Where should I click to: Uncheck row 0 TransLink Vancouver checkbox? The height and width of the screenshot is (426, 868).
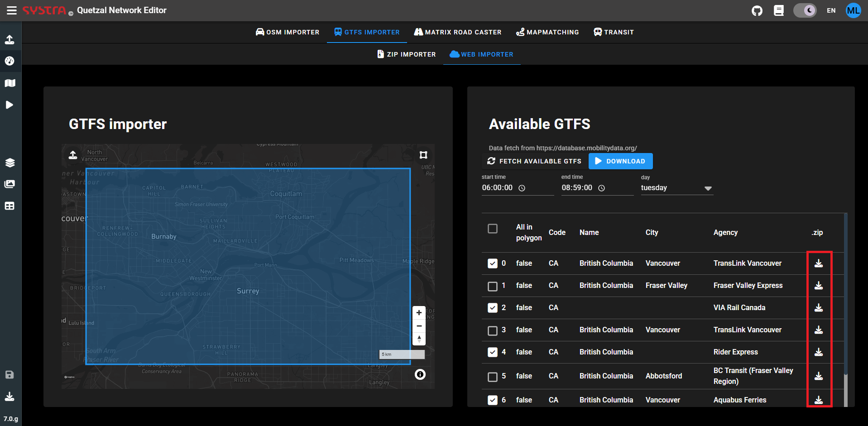(493, 263)
